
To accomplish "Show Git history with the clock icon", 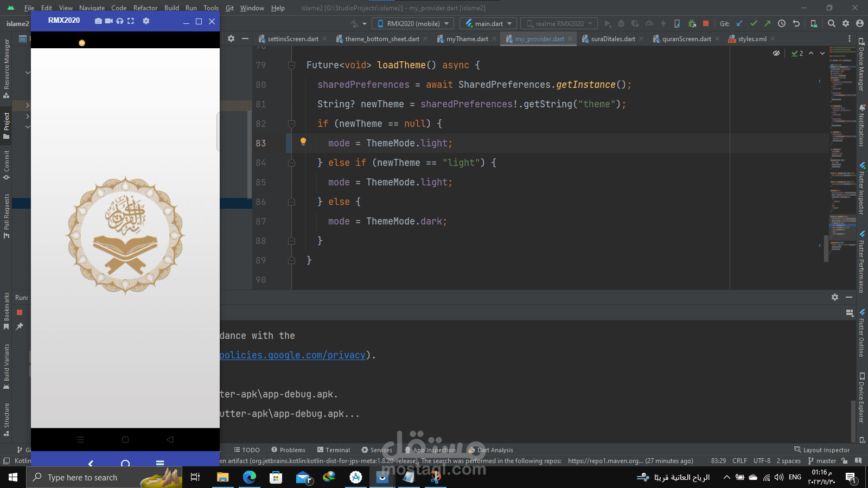I will [782, 23].
